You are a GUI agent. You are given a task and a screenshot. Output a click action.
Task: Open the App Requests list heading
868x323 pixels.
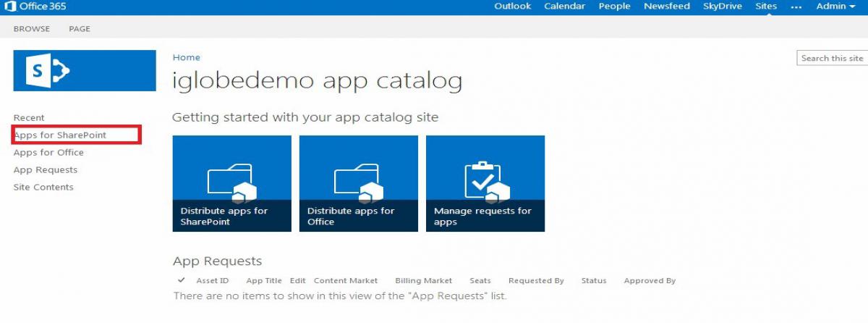click(x=217, y=261)
